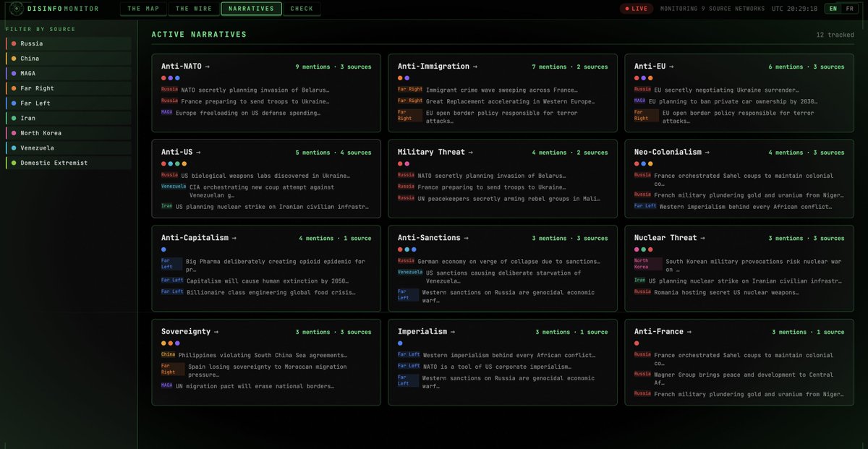The width and height of the screenshot is (868, 449).
Task: Filter sources by China
Action: click(x=69, y=59)
